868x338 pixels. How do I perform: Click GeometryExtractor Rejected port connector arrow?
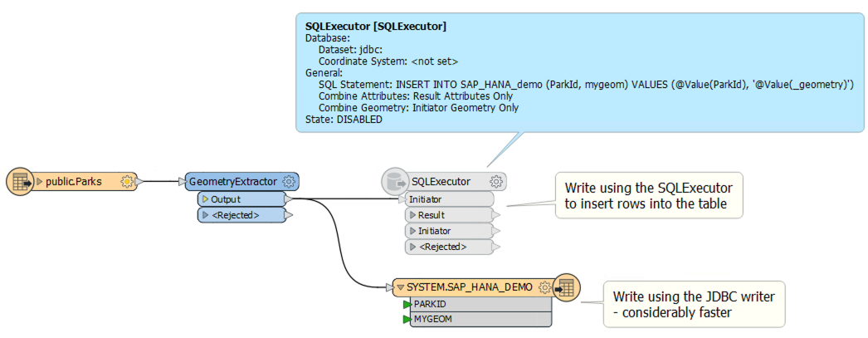(x=289, y=215)
